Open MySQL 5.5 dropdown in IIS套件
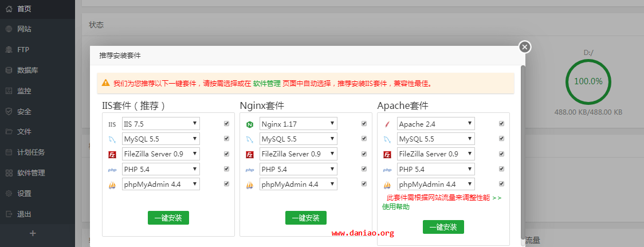 click(x=161, y=139)
